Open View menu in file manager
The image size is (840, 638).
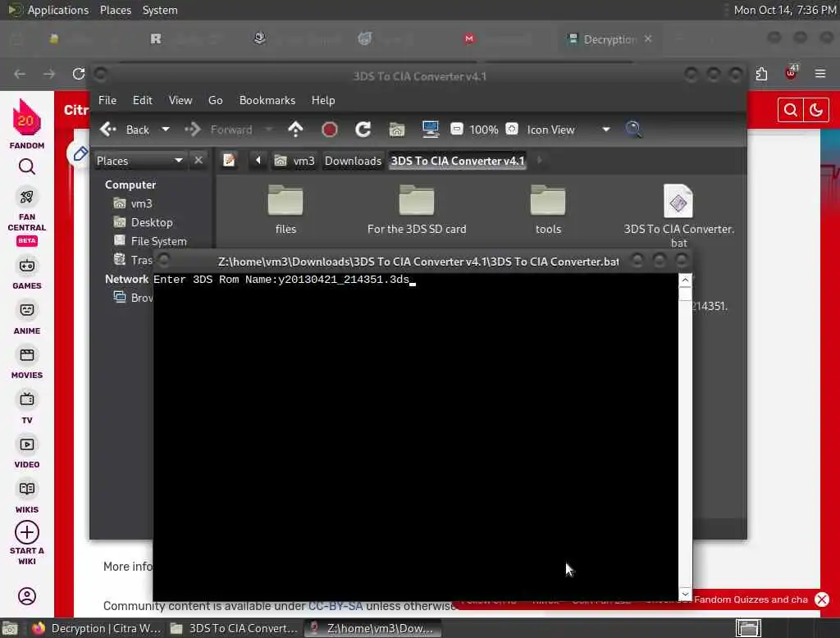[x=180, y=100]
